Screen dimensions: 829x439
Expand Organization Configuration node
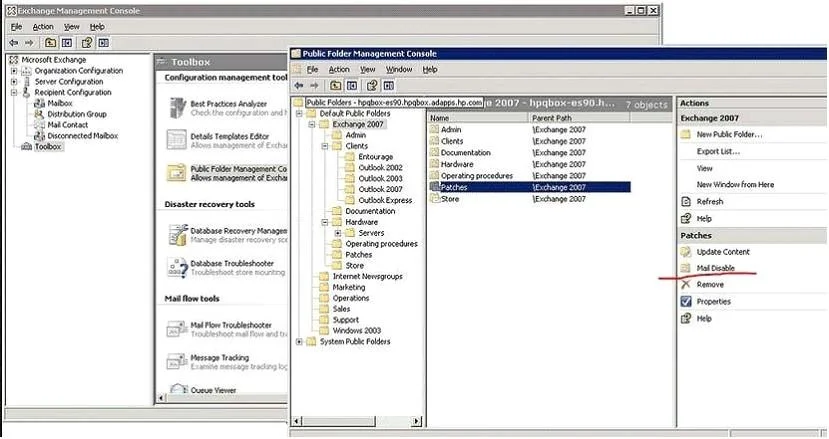[14, 70]
